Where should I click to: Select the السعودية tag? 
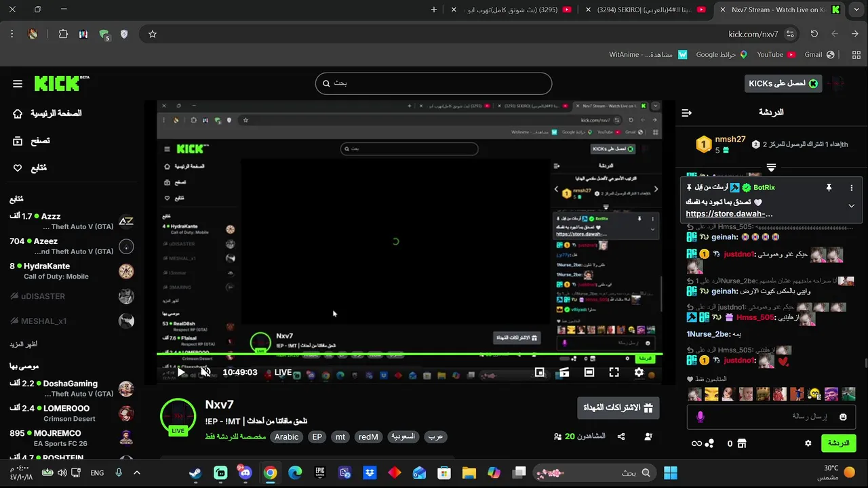(x=403, y=437)
